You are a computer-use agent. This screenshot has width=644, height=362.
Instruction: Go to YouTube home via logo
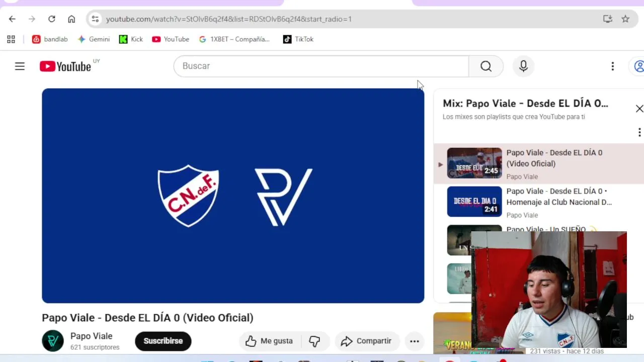(65, 66)
